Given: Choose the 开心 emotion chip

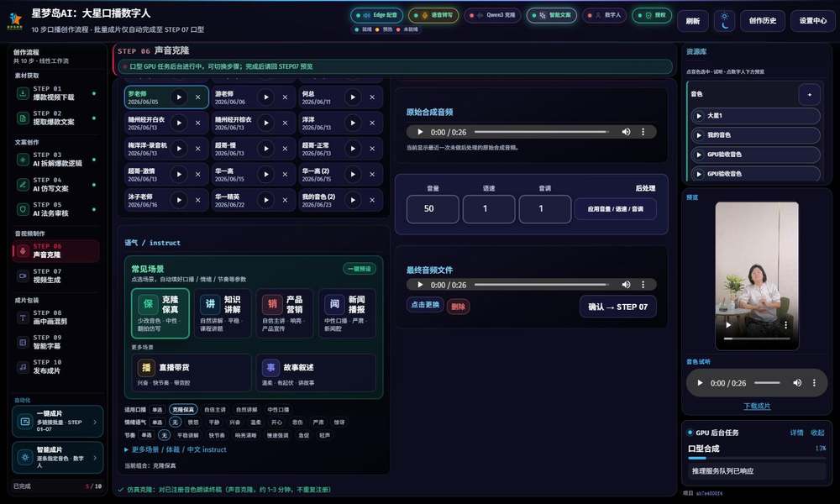Looking at the screenshot, I should click(276, 423).
